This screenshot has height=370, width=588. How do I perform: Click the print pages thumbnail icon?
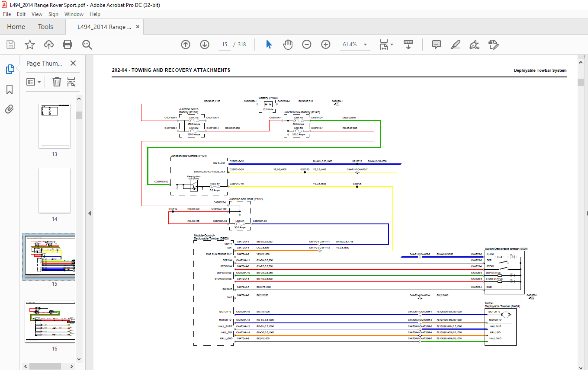(x=71, y=82)
